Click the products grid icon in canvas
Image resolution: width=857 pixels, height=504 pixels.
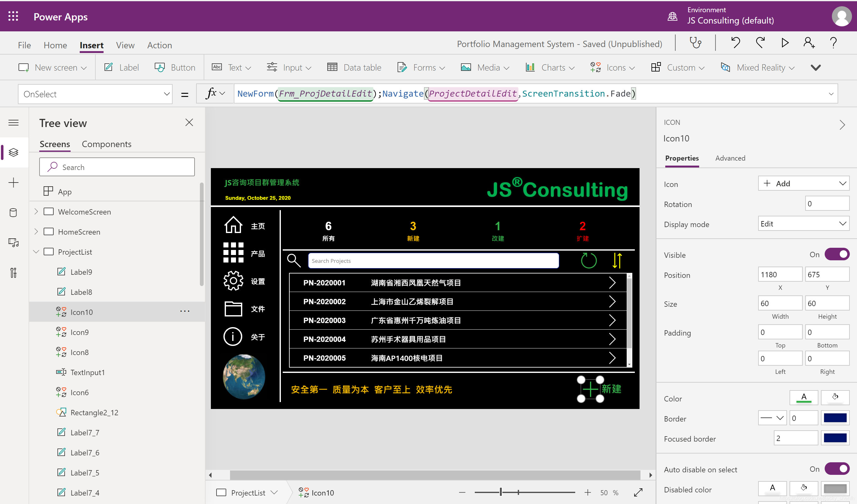[x=233, y=252]
